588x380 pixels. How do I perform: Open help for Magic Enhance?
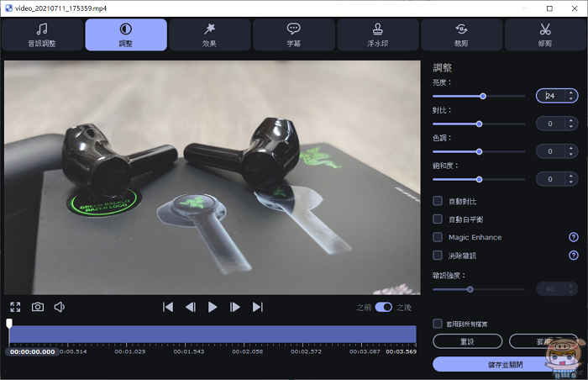(574, 237)
